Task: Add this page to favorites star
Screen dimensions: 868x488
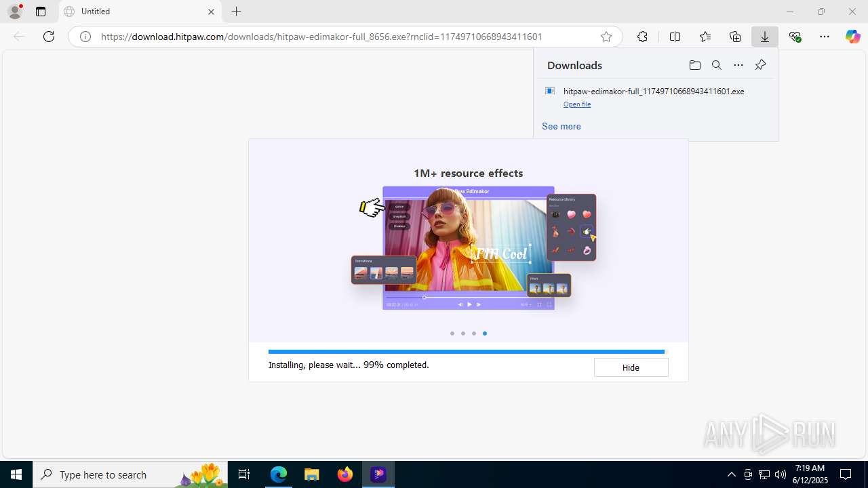Action: click(x=606, y=37)
